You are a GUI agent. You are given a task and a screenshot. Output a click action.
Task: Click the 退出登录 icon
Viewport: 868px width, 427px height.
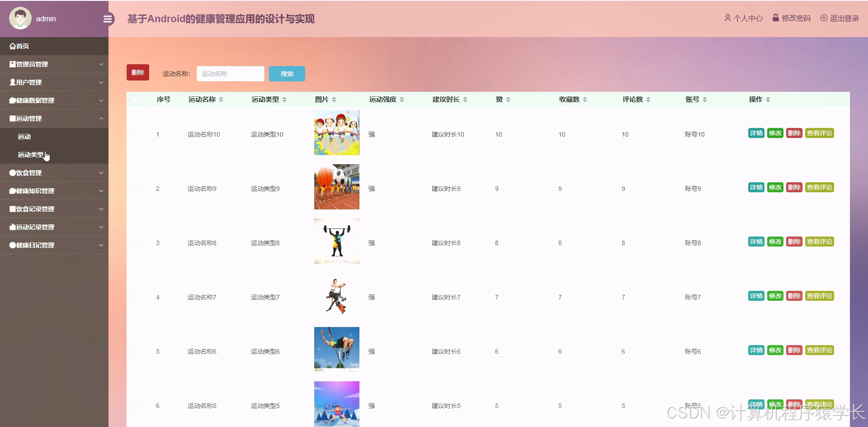(x=824, y=18)
